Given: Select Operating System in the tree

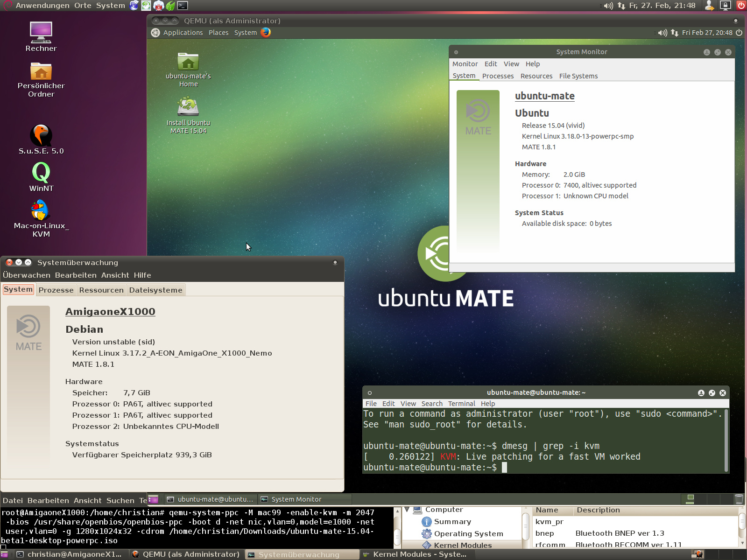Looking at the screenshot, I should point(468,533).
